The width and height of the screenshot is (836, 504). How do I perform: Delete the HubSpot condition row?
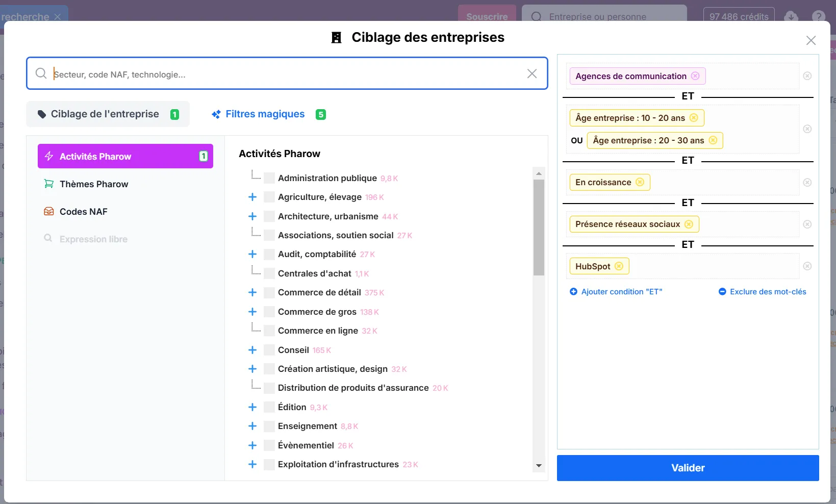pos(807,266)
